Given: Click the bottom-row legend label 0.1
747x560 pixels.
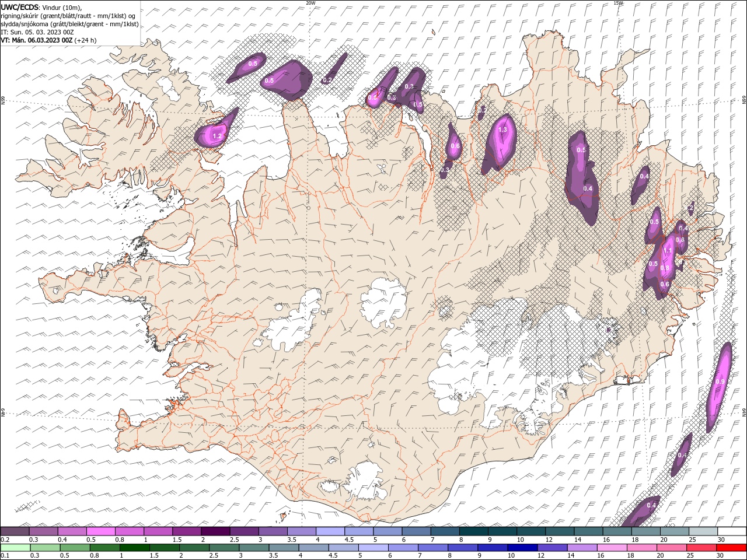Looking at the screenshot, I should pos(5,556).
